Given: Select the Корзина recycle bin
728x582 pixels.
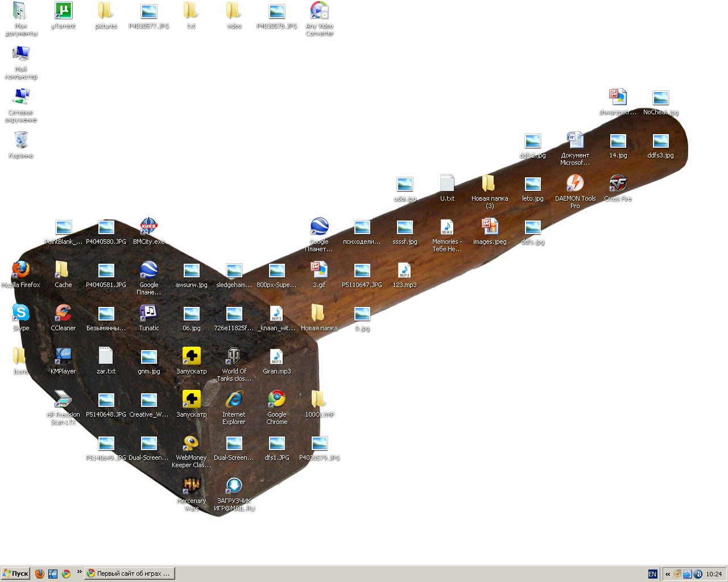Looking at the screenshot, I should pyautogui.click(x=21, y=145).
